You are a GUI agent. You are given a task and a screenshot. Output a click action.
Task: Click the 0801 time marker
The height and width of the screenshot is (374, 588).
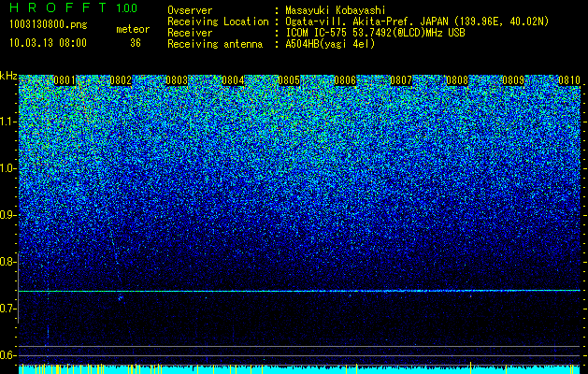65,80
